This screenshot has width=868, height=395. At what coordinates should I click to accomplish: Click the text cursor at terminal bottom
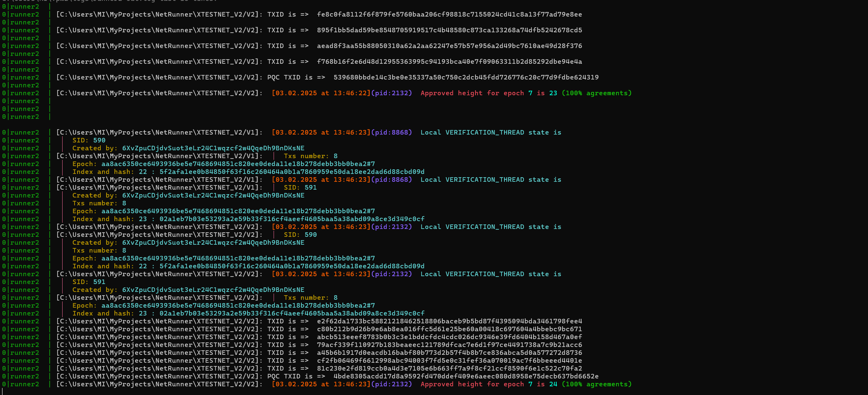click(x=2, y=391)
